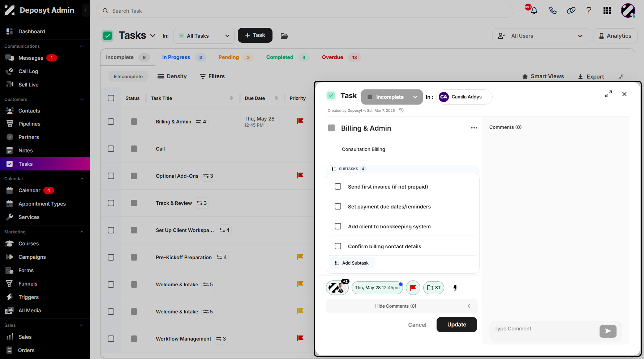644x359 pixels.
Task: Click the microphone voice note icon
Action: [455, 288]
